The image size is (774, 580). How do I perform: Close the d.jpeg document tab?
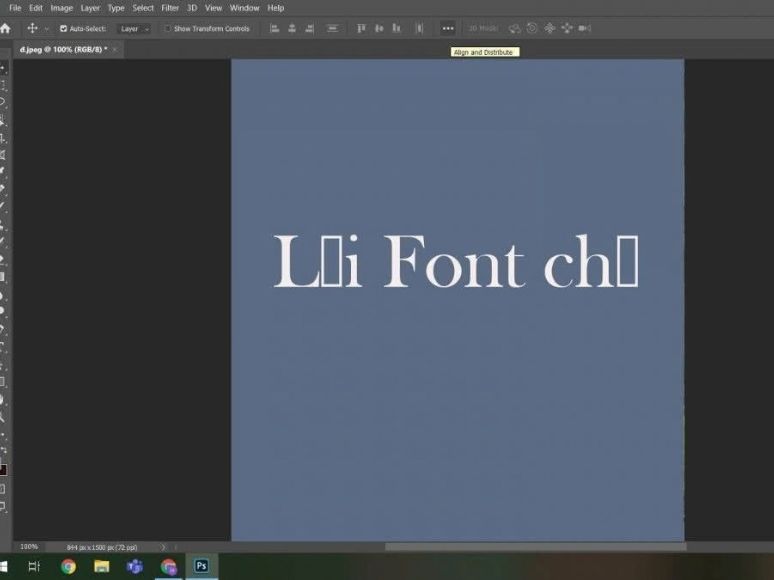coord(115,49)
